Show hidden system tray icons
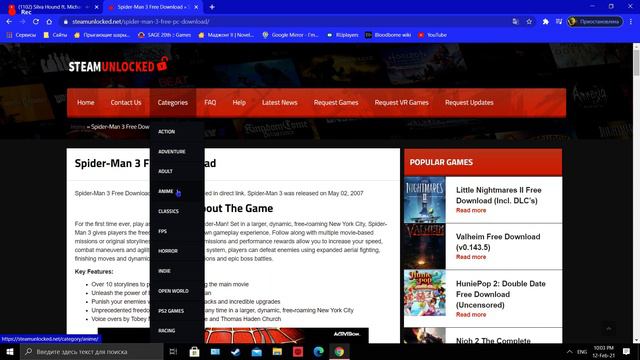The width and height of the screenshot is (640, 360). [569, 351]
